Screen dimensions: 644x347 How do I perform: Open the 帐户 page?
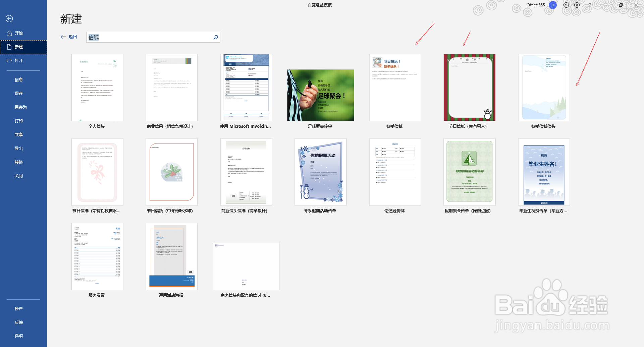(19, 309)
